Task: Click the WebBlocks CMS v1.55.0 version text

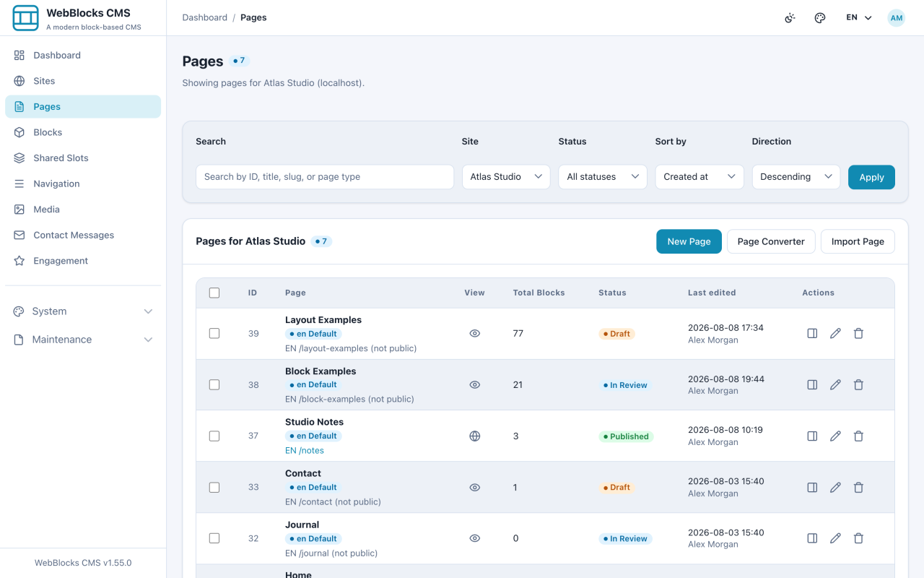Action: coord(83,563)
